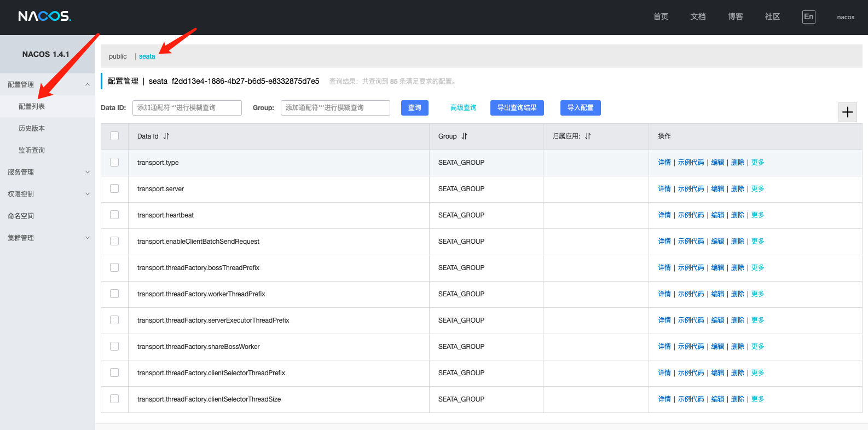This screenshot has height=430, width=868.
Task: Click the transport.type Data Id cell
Action: click(x=279, y=163)
